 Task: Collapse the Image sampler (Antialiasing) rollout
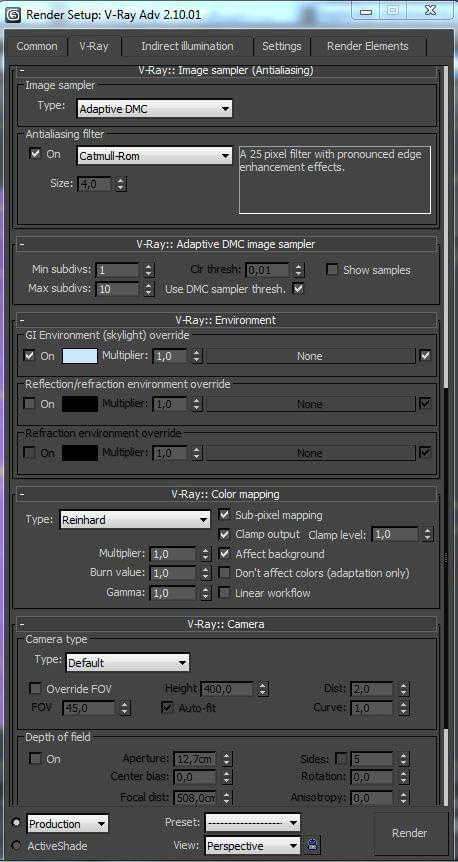point(21,70)
